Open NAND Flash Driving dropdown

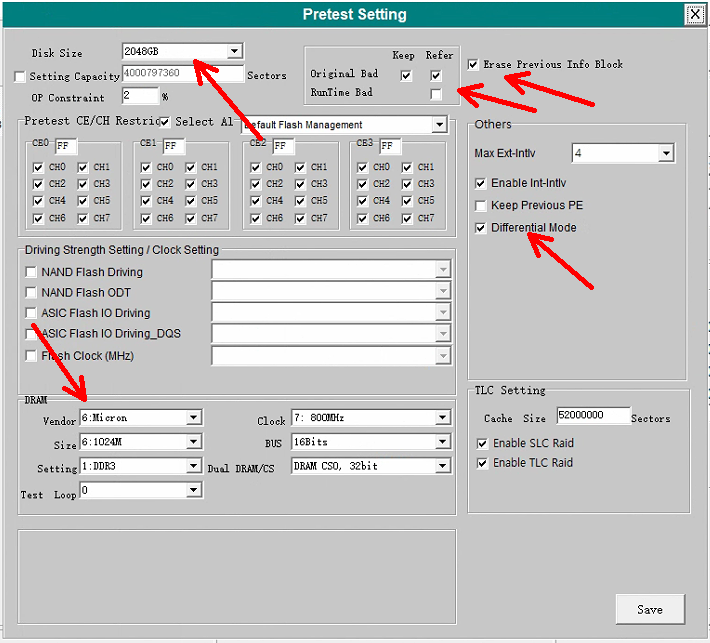coord(443,270)
